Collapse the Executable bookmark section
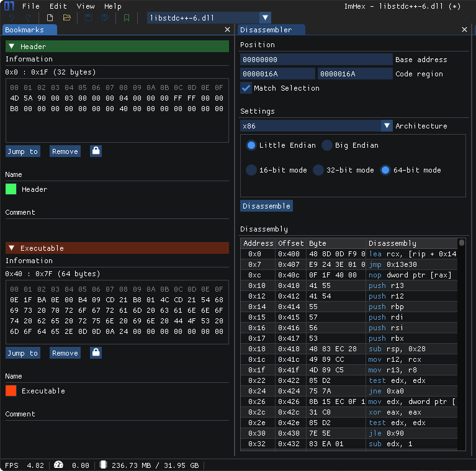The height and width of the screenshot is (471, 476). pos(11,248)
